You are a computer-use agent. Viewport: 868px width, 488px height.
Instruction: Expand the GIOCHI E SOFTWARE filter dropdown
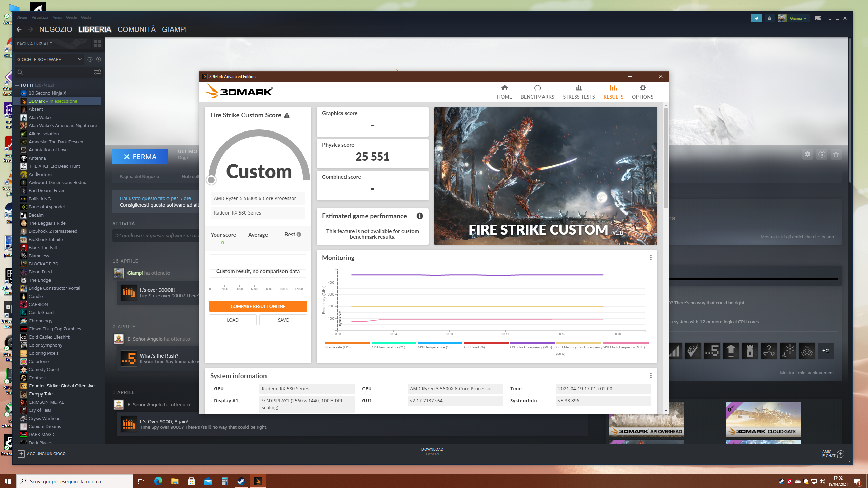pyautogui.click(x=50, y=59)
